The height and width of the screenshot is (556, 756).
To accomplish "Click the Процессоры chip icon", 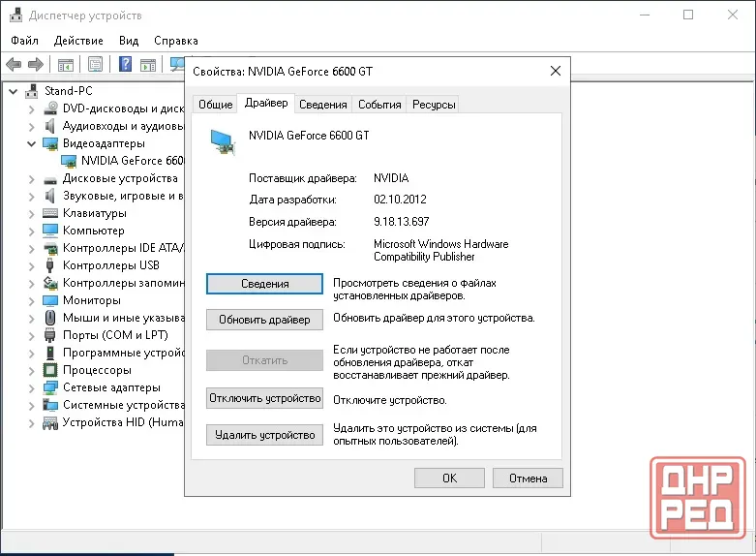I will point(50,370).
